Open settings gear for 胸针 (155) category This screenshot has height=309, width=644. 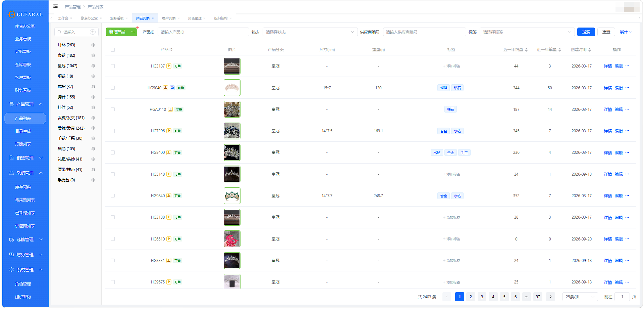click(93, 97)
